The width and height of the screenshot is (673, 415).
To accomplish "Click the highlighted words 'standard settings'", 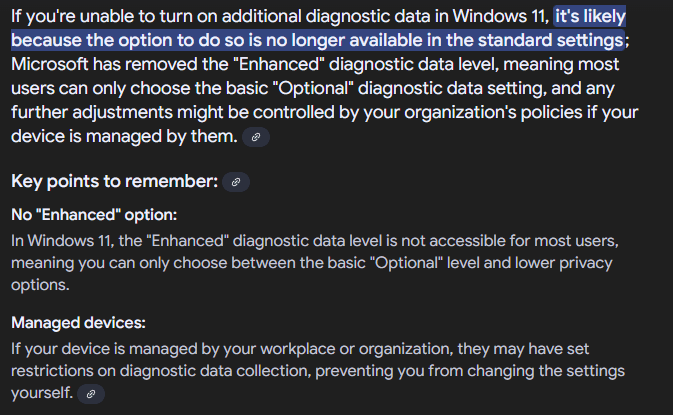I will click(x=551, y=40).
